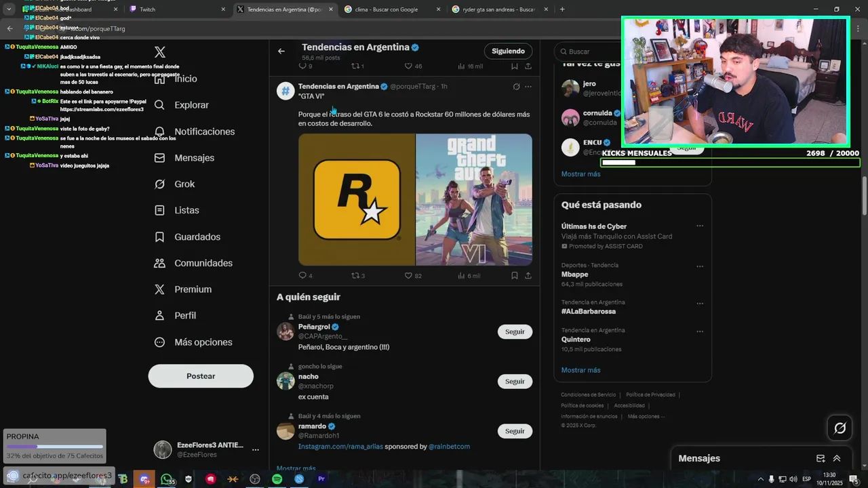Open Política de cookies link
This screenshot has width=868, height=488.
[x=582, y=405]
